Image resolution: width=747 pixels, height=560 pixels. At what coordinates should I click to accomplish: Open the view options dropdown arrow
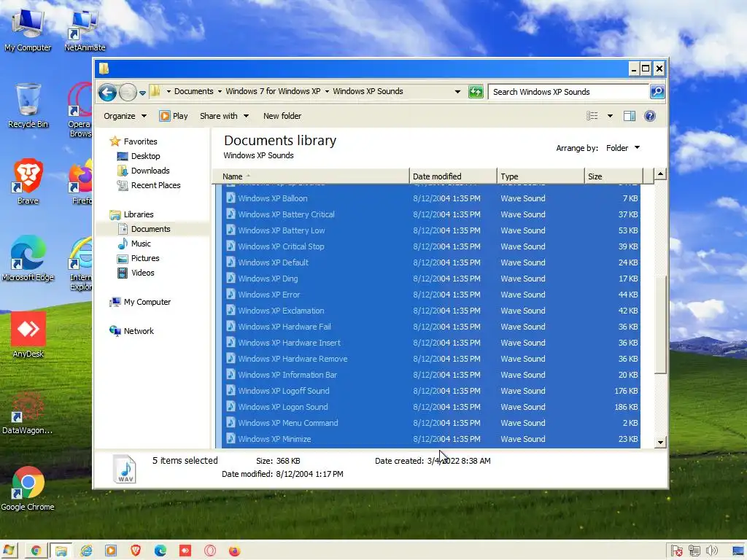point(610,116)
